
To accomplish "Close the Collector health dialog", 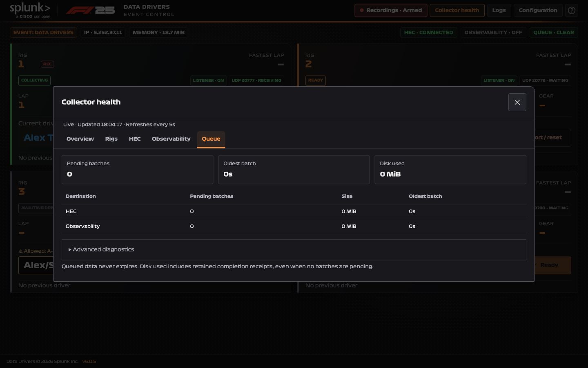I will pos(517,102).
